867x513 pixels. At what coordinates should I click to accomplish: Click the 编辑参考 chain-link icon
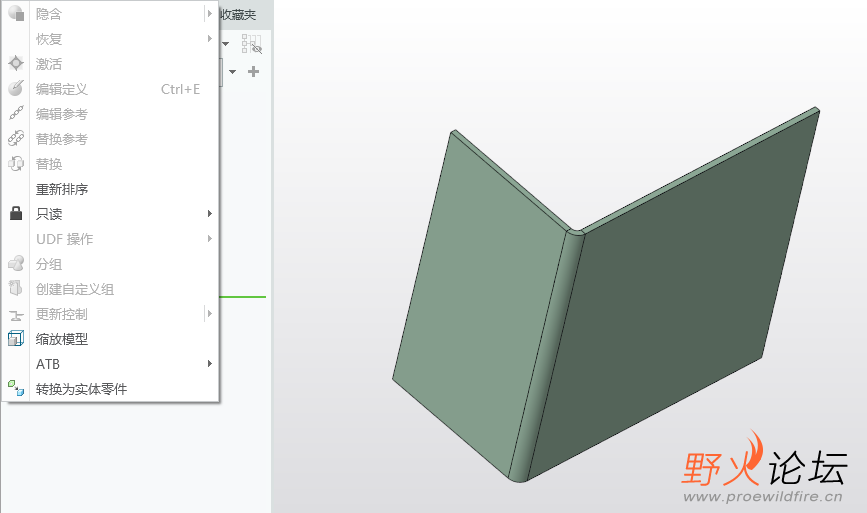pyautogui.click(x=16, y=113)
